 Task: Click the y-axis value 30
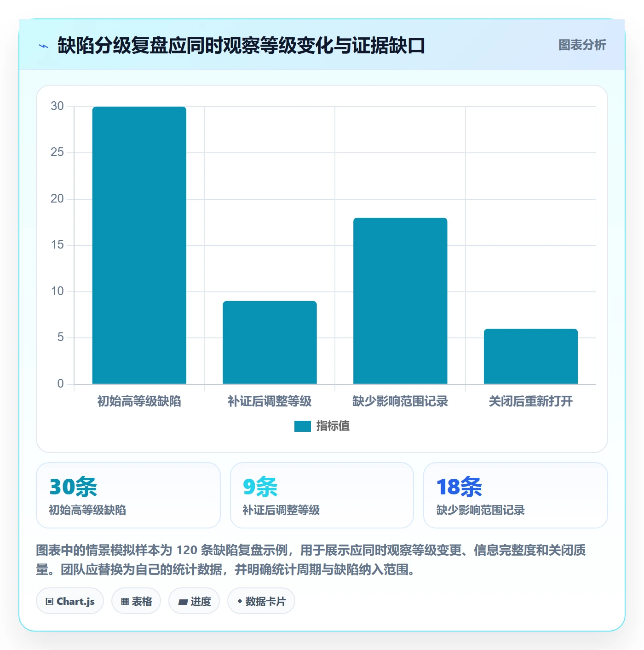point(57,106)
